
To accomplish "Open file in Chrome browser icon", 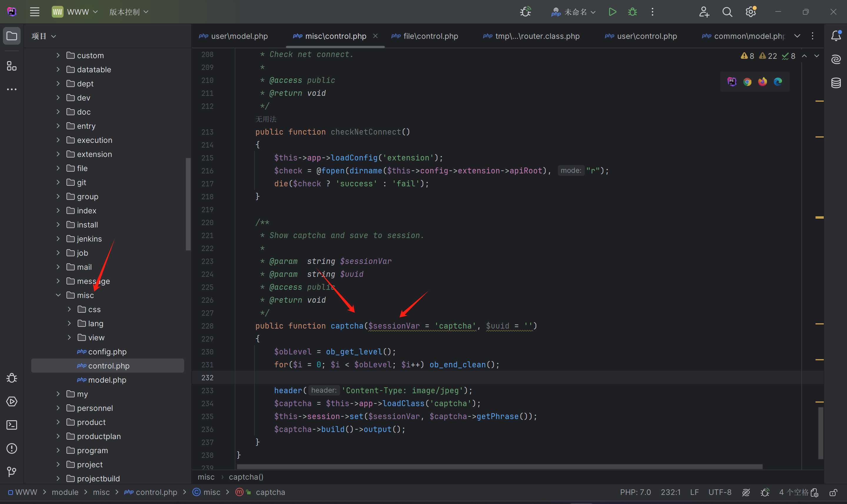I will [747, 81].
